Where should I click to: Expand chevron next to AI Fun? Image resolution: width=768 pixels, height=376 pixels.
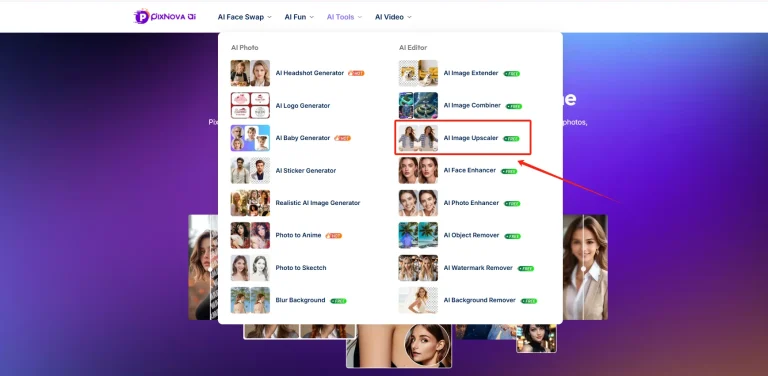click(x=311, y=17)
